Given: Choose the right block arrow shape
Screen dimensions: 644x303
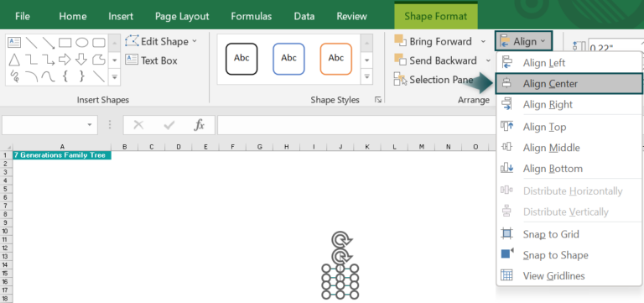Looking at the screenshot, I should 65,60.
